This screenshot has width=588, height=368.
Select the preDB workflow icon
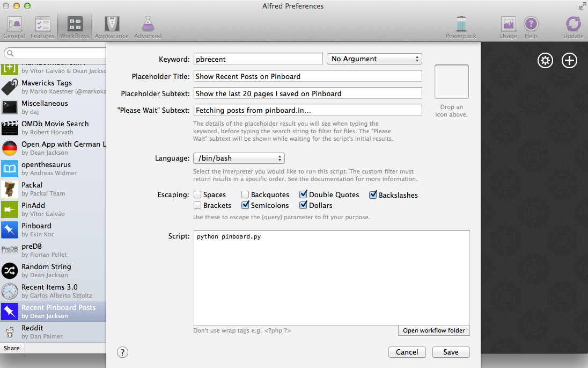point(9,250)
